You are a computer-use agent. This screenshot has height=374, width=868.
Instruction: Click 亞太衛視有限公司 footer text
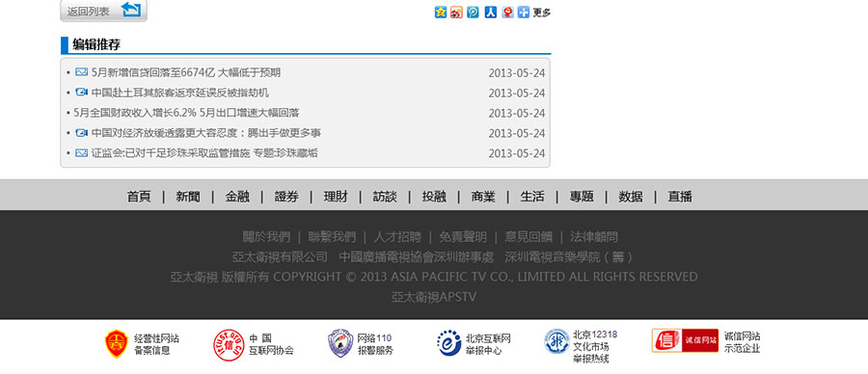click(x=280, y=257)
